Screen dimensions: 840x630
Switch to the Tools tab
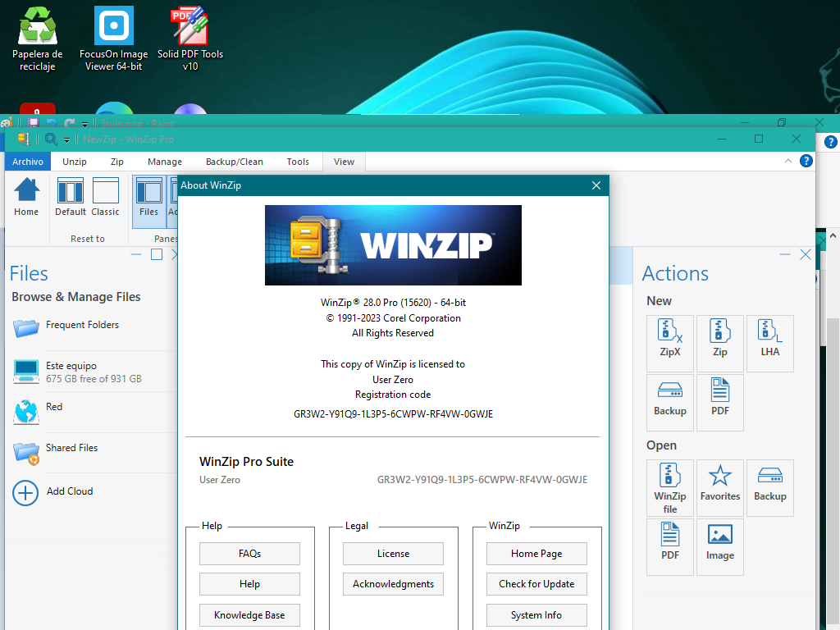click(x=298, y=162)
